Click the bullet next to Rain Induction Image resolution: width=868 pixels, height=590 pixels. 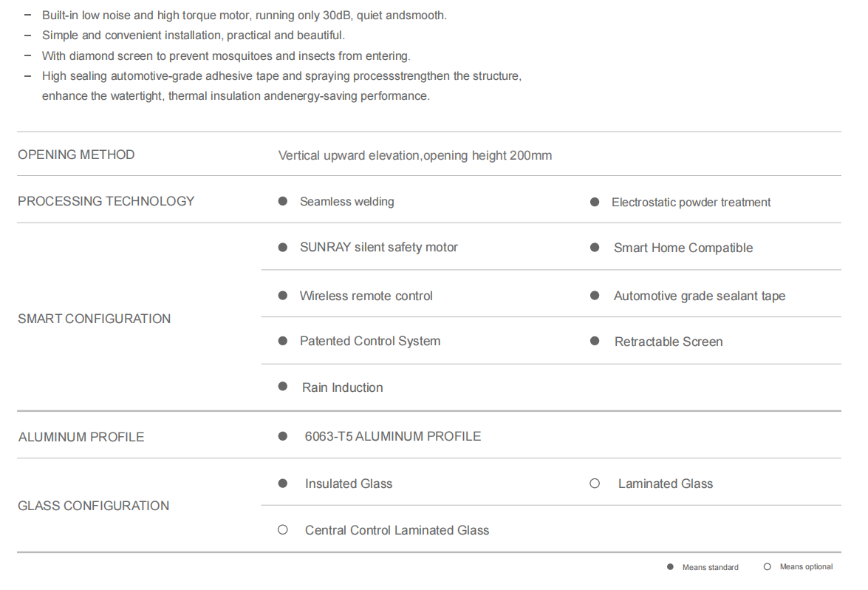[x=283, y=386]
